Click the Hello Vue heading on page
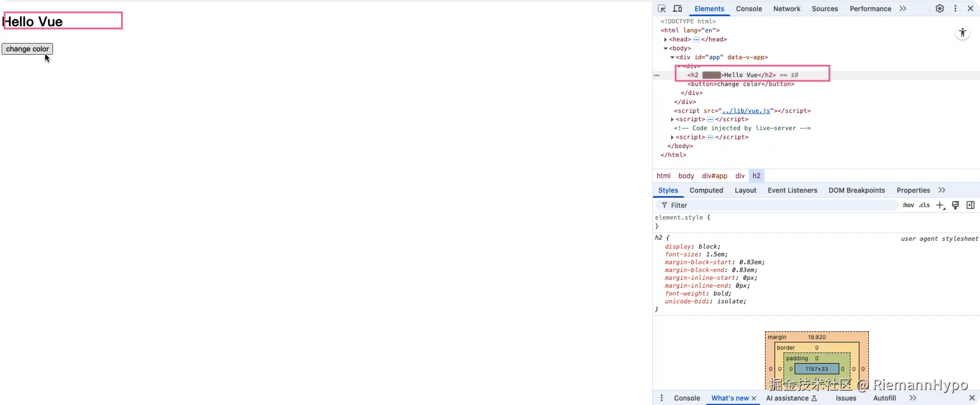This screenshot has width=980, height=405. [x=32, y=22]
